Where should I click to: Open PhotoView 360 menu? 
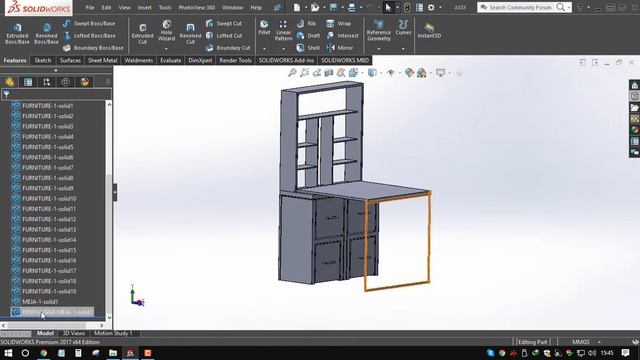[196, 7]
